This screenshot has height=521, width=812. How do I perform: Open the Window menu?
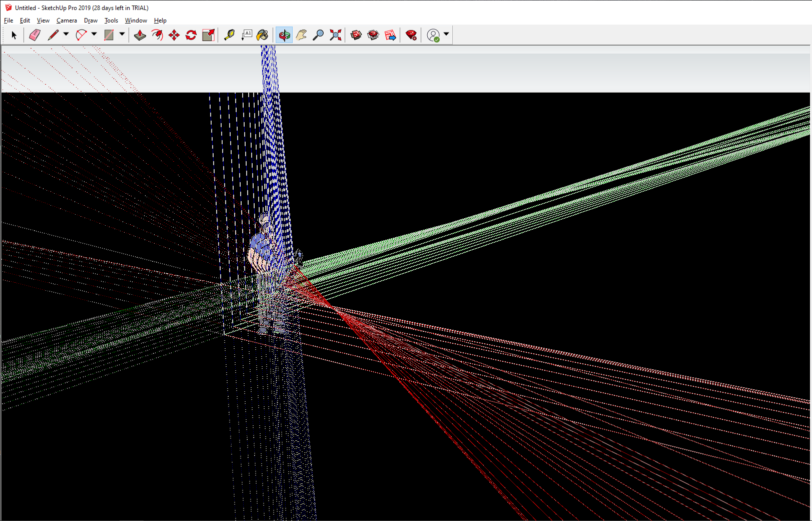(136, 21)
